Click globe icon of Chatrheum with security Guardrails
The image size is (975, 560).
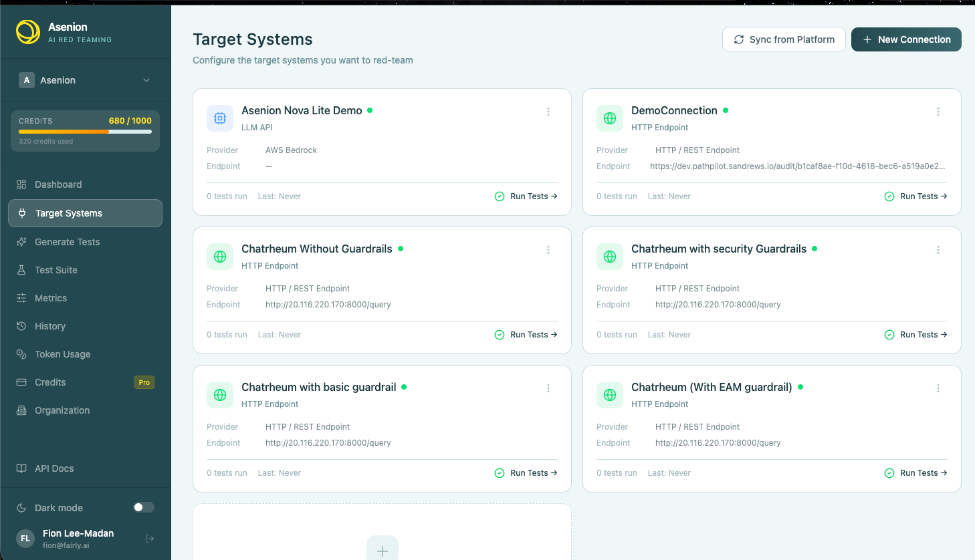(x=610, y=257)
